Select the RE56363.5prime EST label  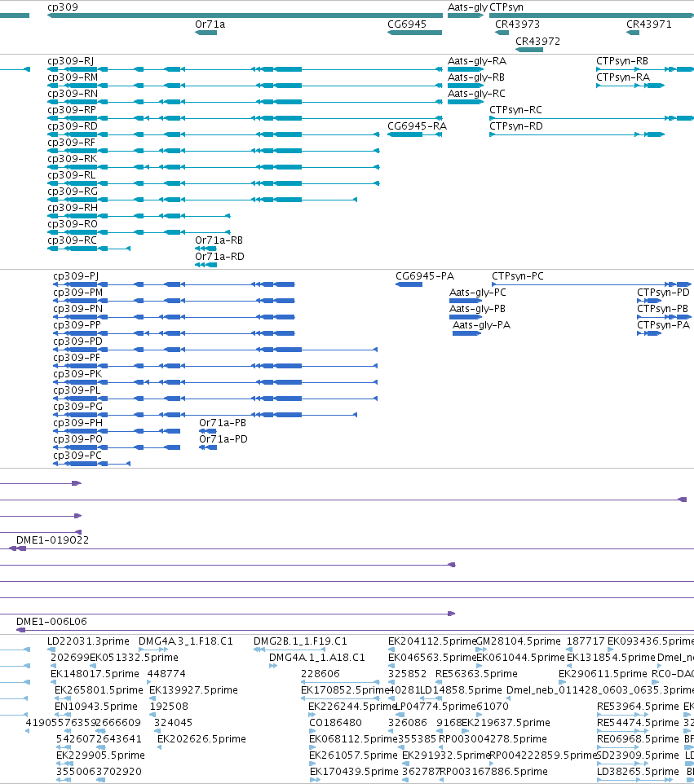click(476, 674)
